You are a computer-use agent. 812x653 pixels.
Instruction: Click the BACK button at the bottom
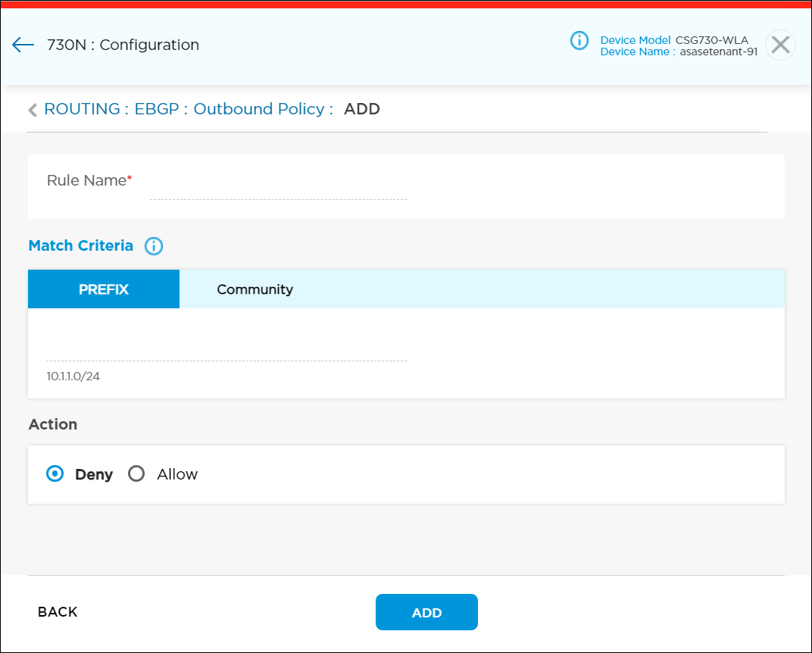[57, 612]
